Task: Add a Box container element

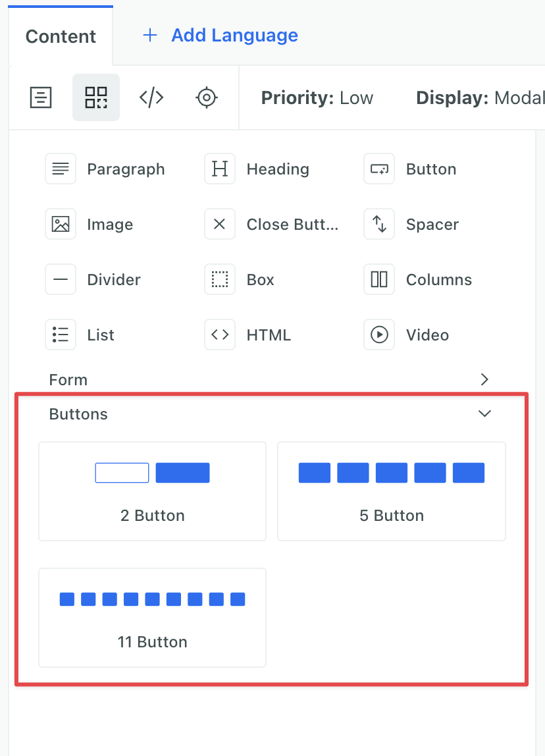Action: pyautogui.click(x=244, y=279)
